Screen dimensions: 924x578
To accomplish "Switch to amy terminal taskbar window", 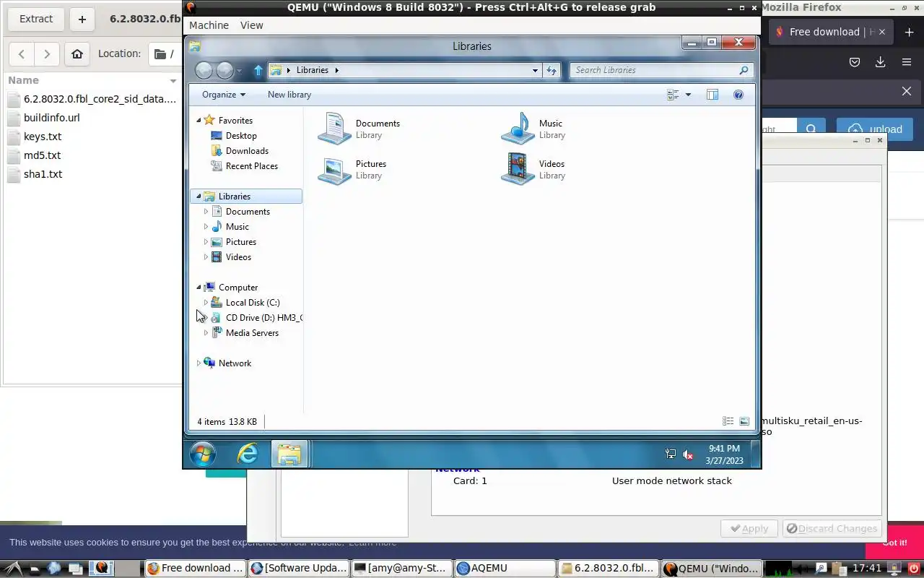I will 402,568.
